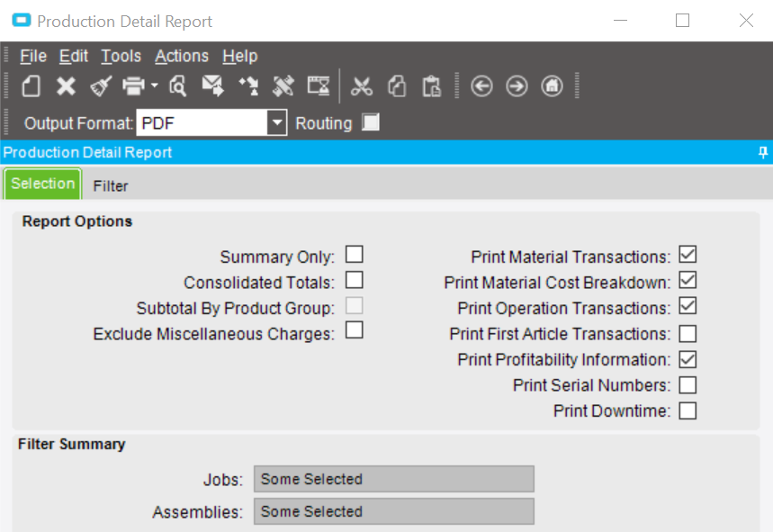
Task: Click the report window toolbar icon
Action: coord(319,86)
